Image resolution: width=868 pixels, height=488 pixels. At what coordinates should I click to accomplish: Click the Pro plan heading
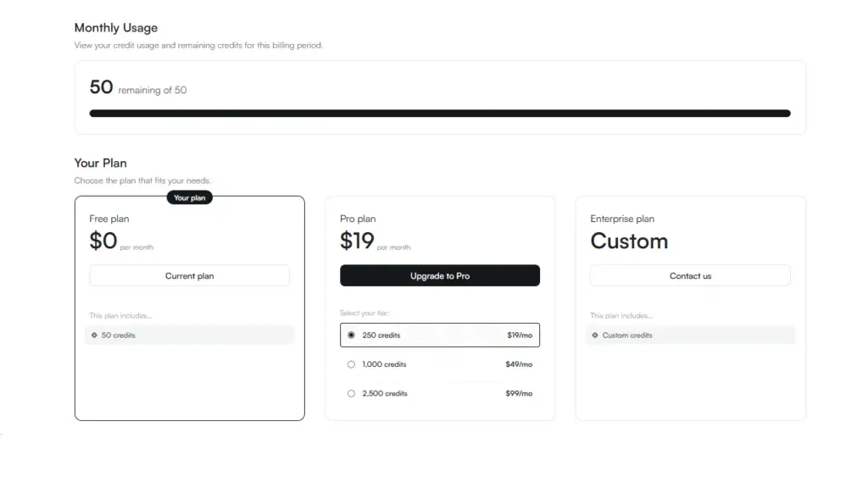point(358,219)
